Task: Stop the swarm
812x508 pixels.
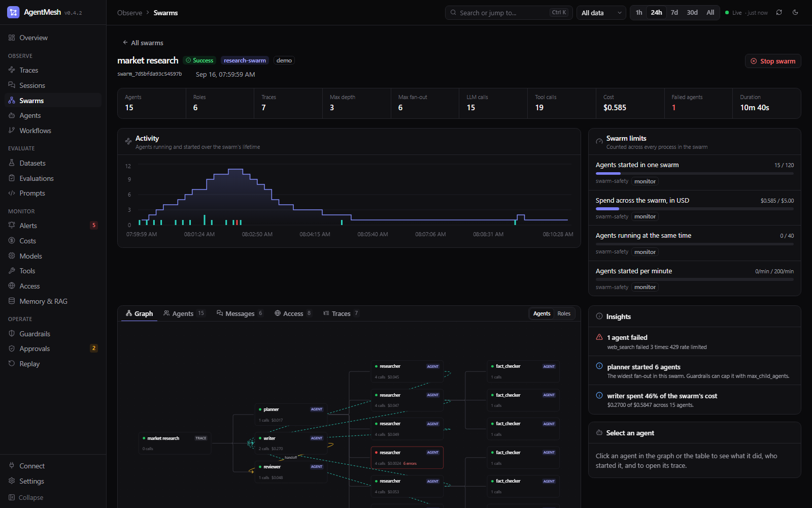Action: pyautogui.click(x=773, y=61)
